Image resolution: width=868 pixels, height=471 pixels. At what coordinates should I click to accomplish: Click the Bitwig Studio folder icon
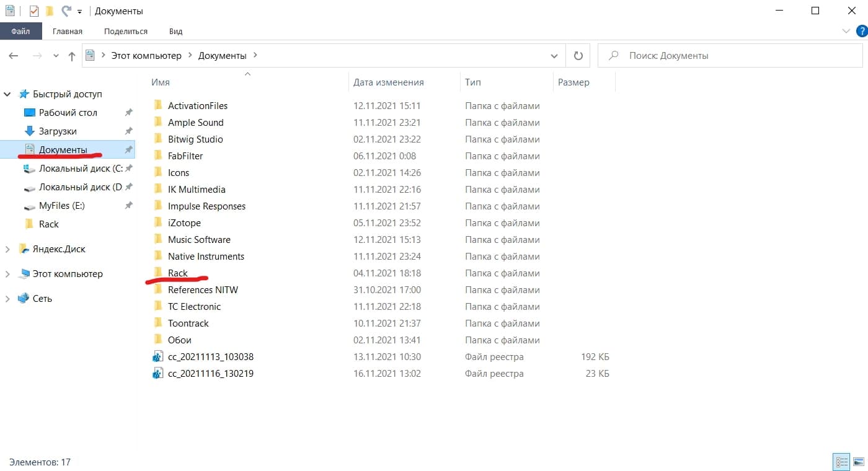[158, 139]
